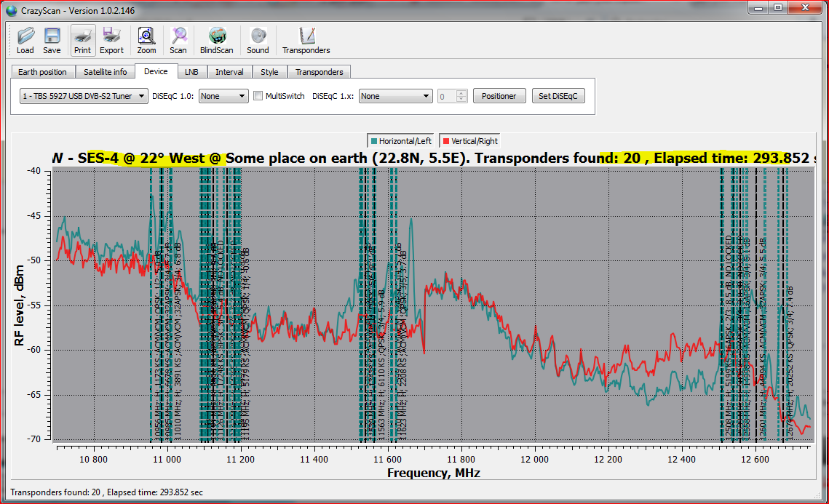This screenshot has width=829, height=504.
Task: Export the scan results
Action: tap(111, 40)
